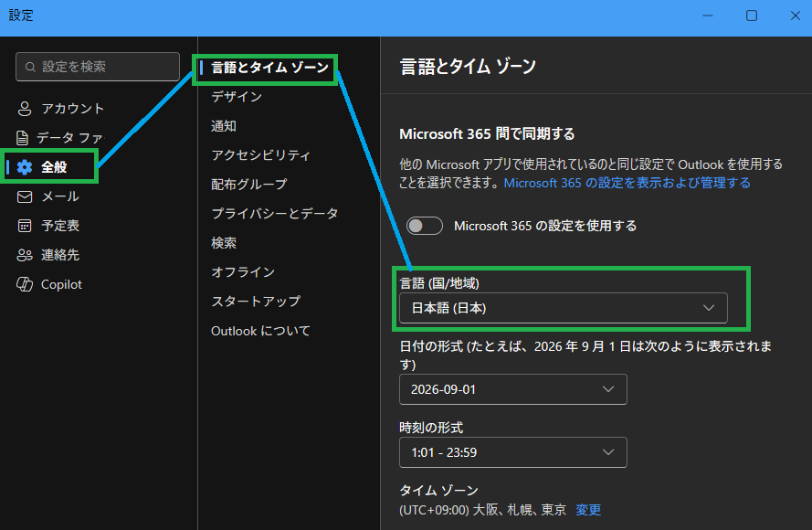Open the アカウント settings category

pos(60,109)
